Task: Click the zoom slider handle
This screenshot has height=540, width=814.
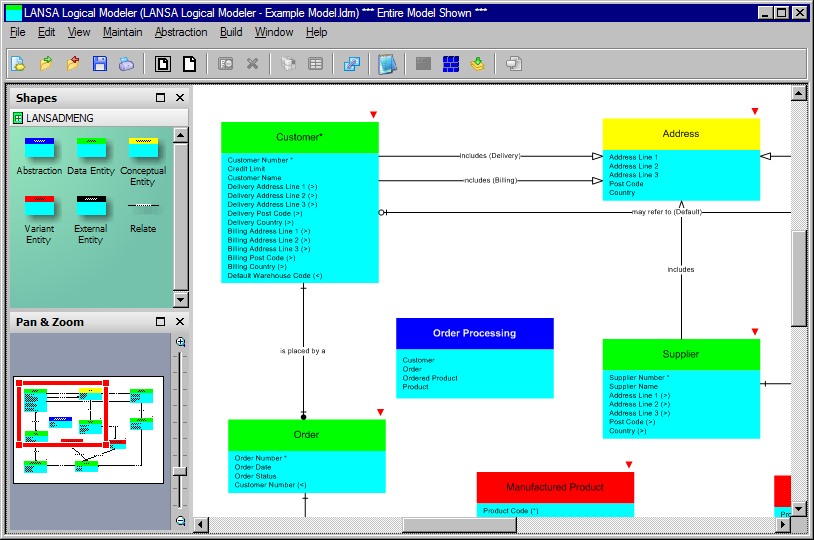Action: (180, 471)
